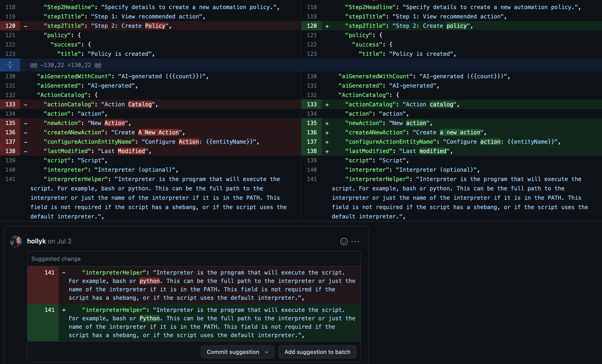Viewport: 602px width, 364px height.
Task: Open hollyk's username profile link
Action: pos(36,241)
